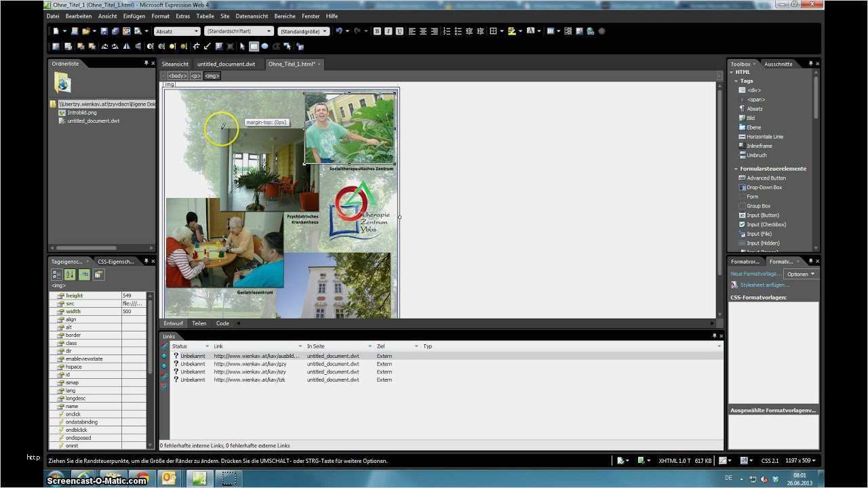Open the Absatz style dropdown
Image resolution: width=868 pixels, height=488 pixels.
176,31
